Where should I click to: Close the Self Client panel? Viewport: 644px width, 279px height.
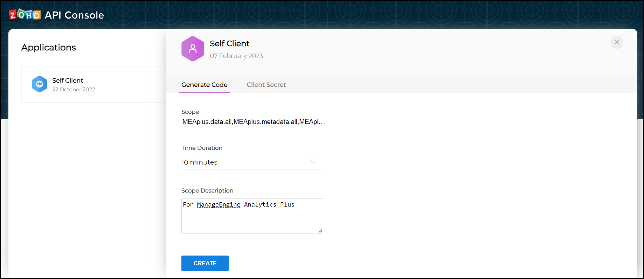(617, 42)
